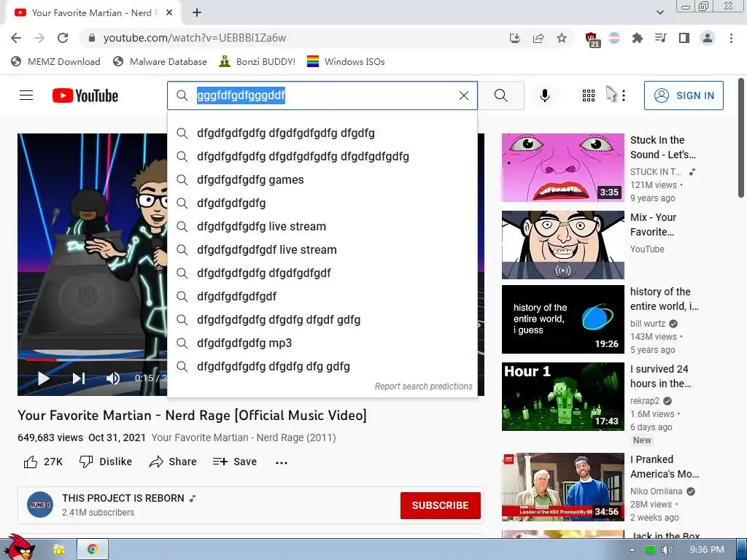Open Malware Database bookmark

[160, 62]
